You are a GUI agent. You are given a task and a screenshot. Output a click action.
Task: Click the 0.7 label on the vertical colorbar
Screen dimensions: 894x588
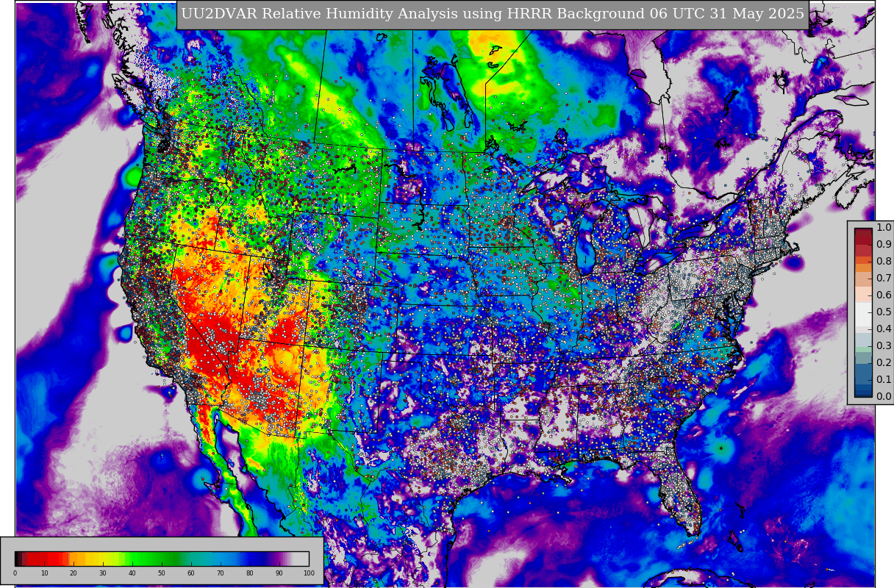click(x=884, y=279)
